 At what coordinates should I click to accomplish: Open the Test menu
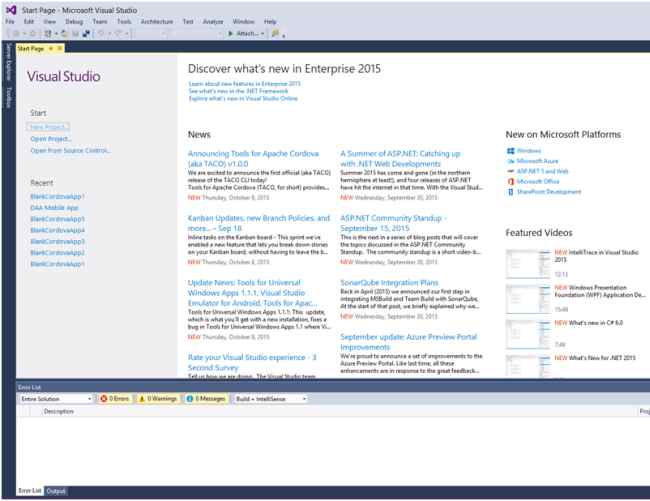(188, 22)
